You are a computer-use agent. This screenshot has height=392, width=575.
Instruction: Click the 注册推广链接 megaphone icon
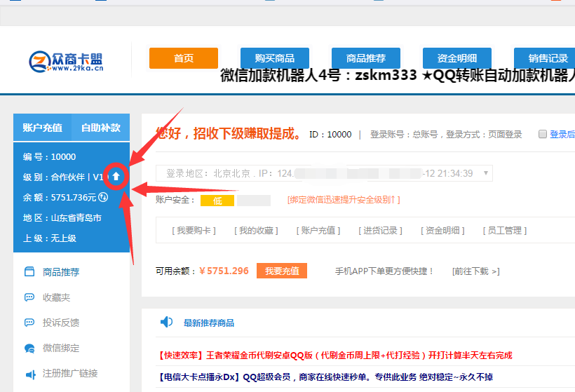click(29, 373)
